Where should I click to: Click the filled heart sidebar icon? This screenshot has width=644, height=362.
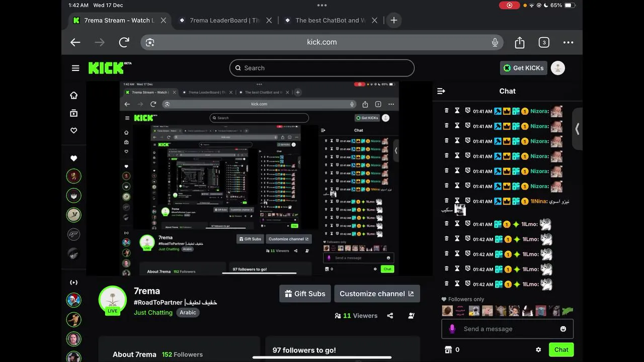point(74,158)
